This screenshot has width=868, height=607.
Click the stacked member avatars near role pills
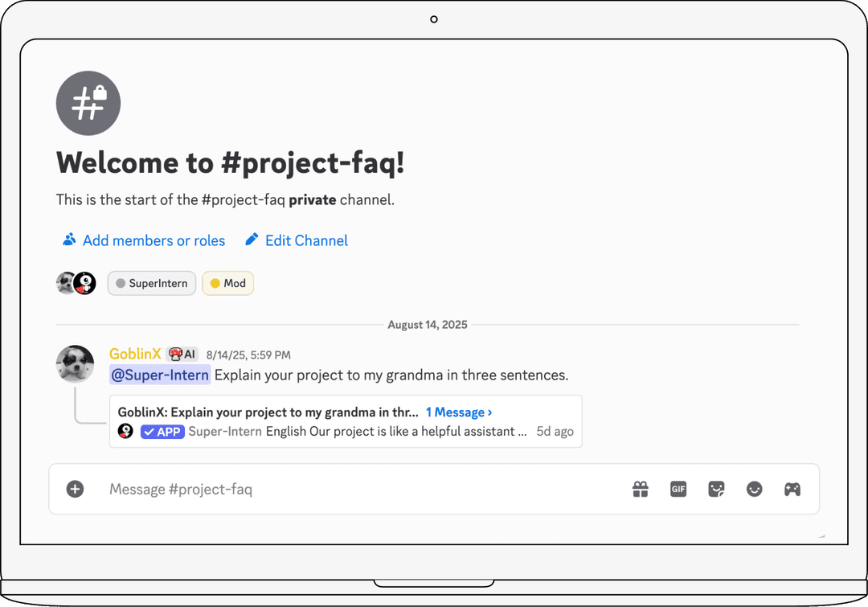point(75,283)
